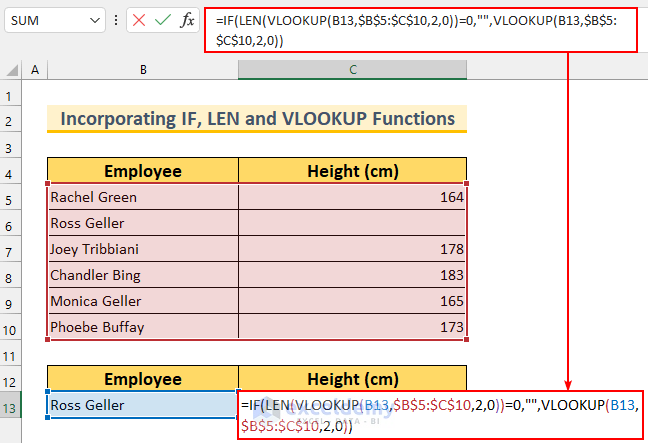Select row 7 header
Screen dimensions: 648x443
coord(10,249)
